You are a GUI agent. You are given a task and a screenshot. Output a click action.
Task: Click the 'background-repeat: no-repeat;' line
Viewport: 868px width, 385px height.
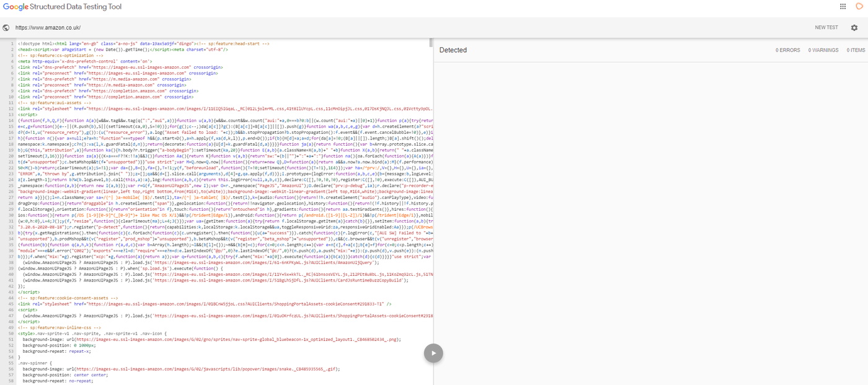pos(59,381)
